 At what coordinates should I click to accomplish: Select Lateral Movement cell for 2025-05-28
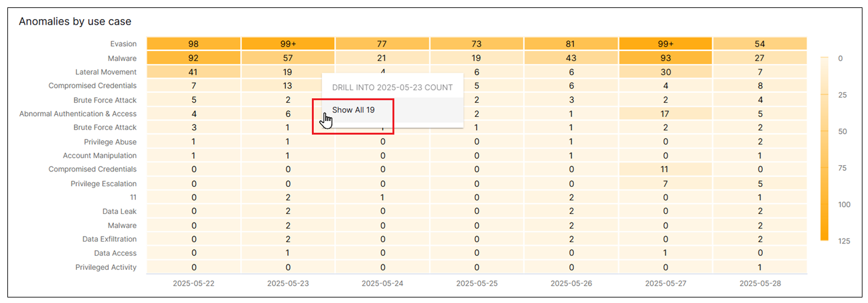tap(760, 72)
